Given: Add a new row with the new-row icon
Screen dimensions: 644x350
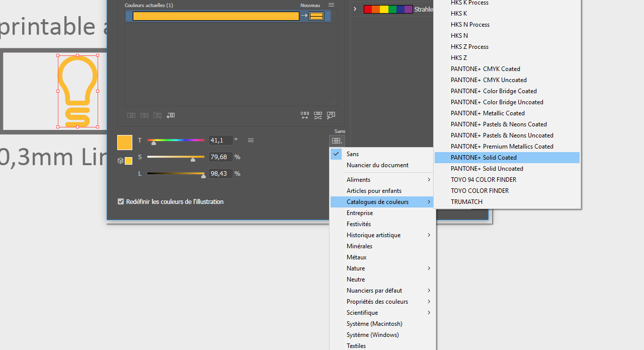Looking at the screenshot, I should click(171, 115).
